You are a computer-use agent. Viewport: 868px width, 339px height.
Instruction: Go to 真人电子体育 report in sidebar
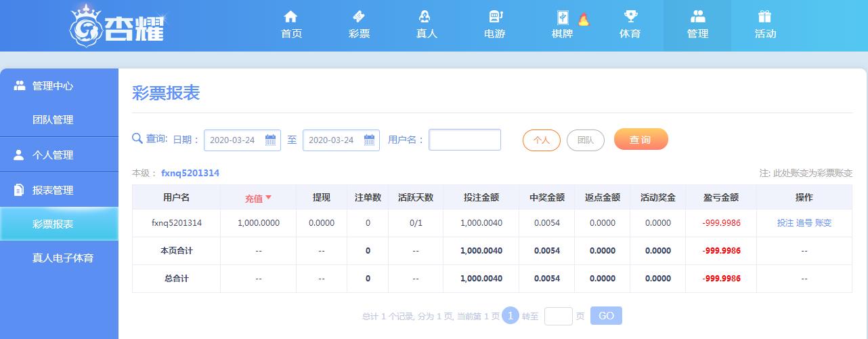(x=63, y=258)
